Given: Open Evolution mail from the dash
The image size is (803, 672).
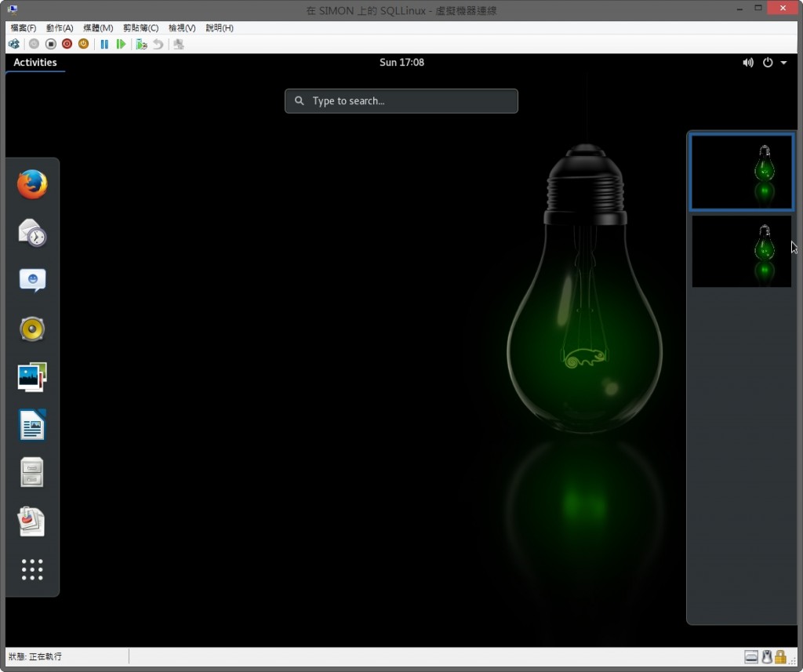Looking at the screenshot, I should tap(32, 233).
